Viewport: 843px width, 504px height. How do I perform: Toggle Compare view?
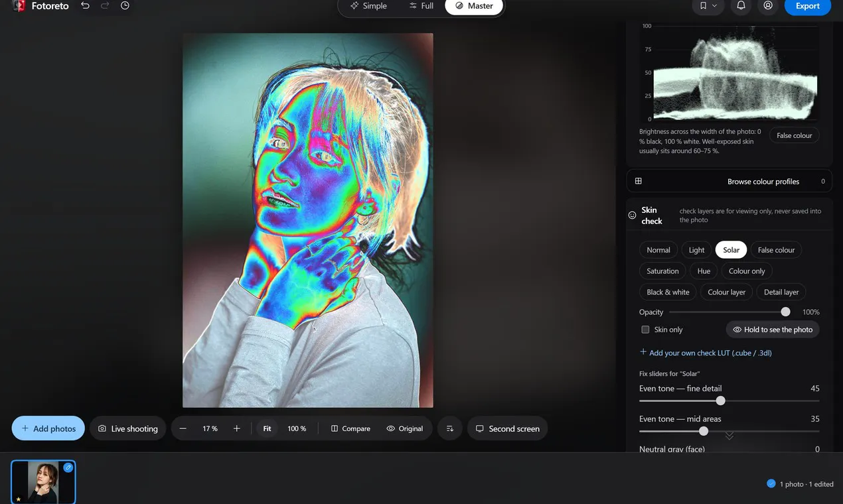(x=350, y=428)
